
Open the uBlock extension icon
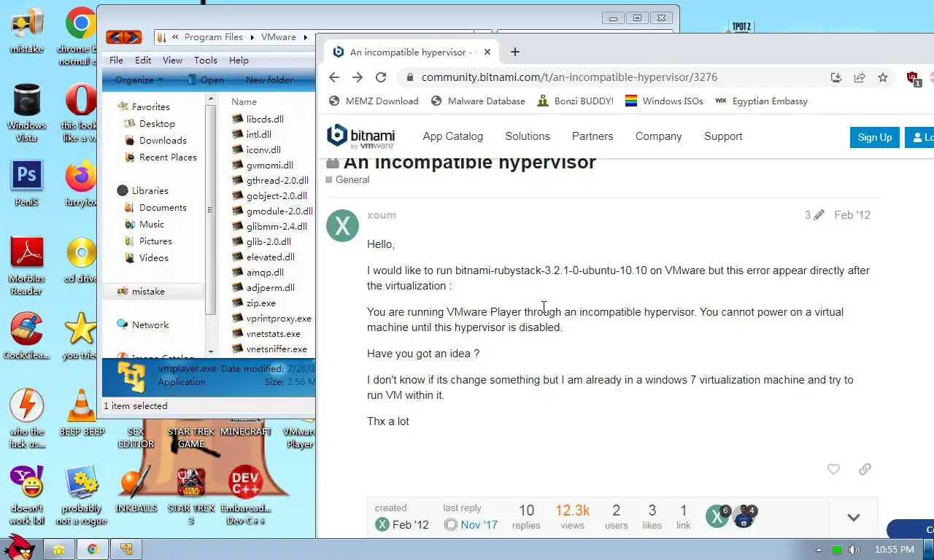click(x=913, y=77)
